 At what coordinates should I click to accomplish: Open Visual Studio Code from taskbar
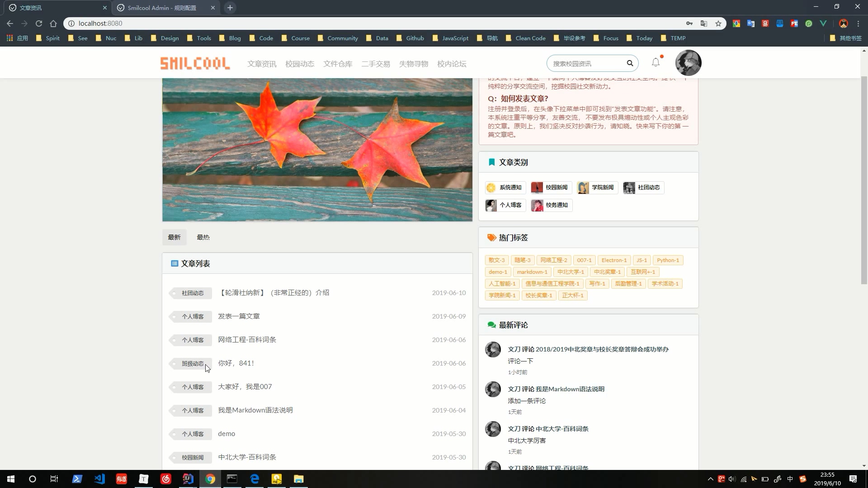pos(99,479)
